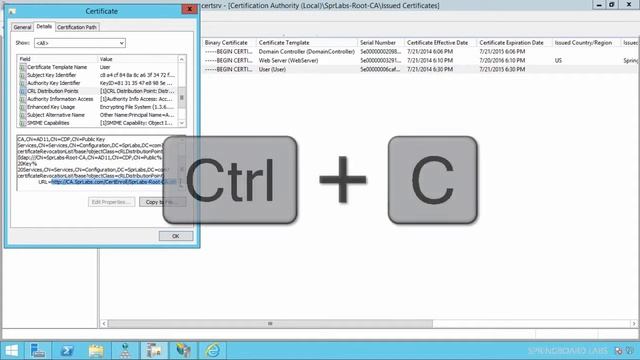Viewport: 640px width, 360px height.
Task: Click the 7/20/2016 6:10 PM expiration cell
Action: (x=502, y=60)
